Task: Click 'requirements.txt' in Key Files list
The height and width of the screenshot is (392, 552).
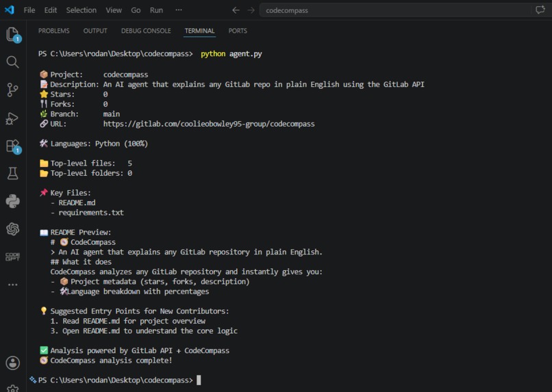Action: [91, 212]
